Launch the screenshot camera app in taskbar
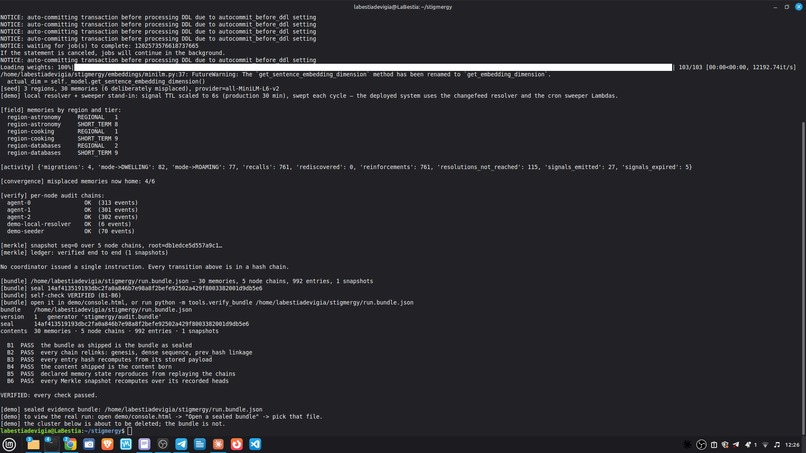The height and width of the screenshot is (453, 806). [89, 444]
